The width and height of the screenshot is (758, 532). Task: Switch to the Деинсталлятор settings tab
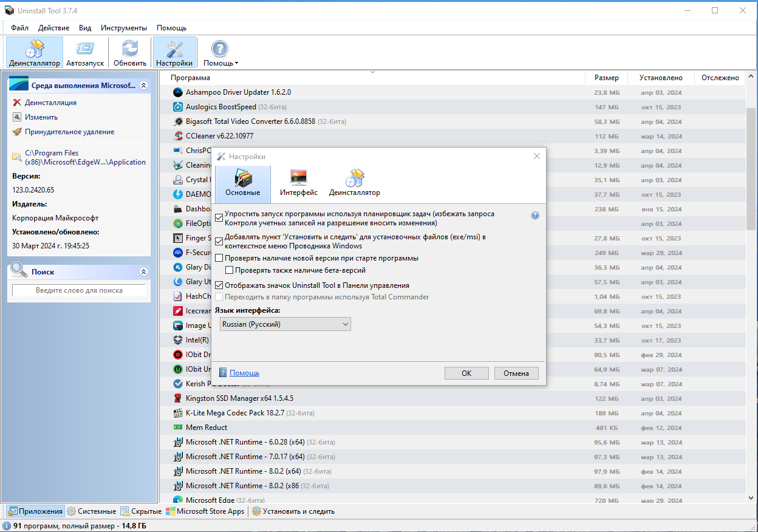point(355,184)
